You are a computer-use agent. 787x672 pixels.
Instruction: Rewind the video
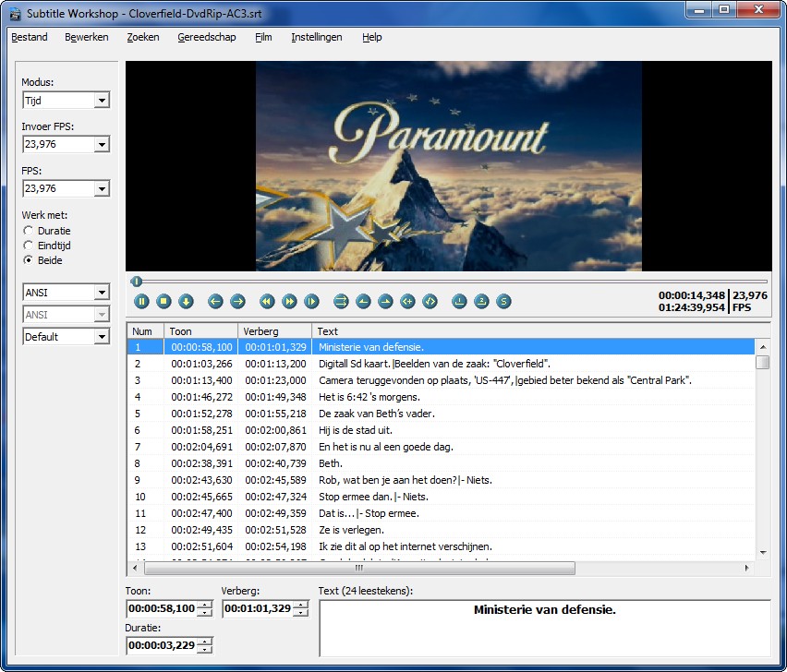[x=267, y=302]
